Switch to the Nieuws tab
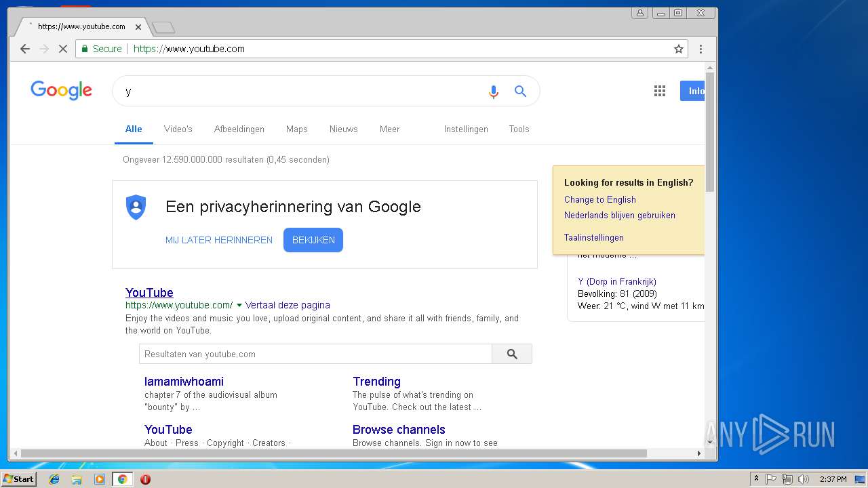This screenshot has height=488, width=868. (343, 129)
